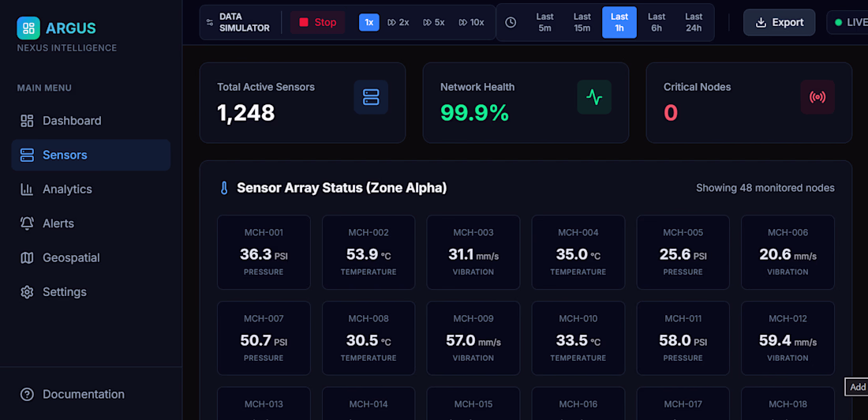
Task: Click the Dashboard grid icon
Action: [27, 121]
